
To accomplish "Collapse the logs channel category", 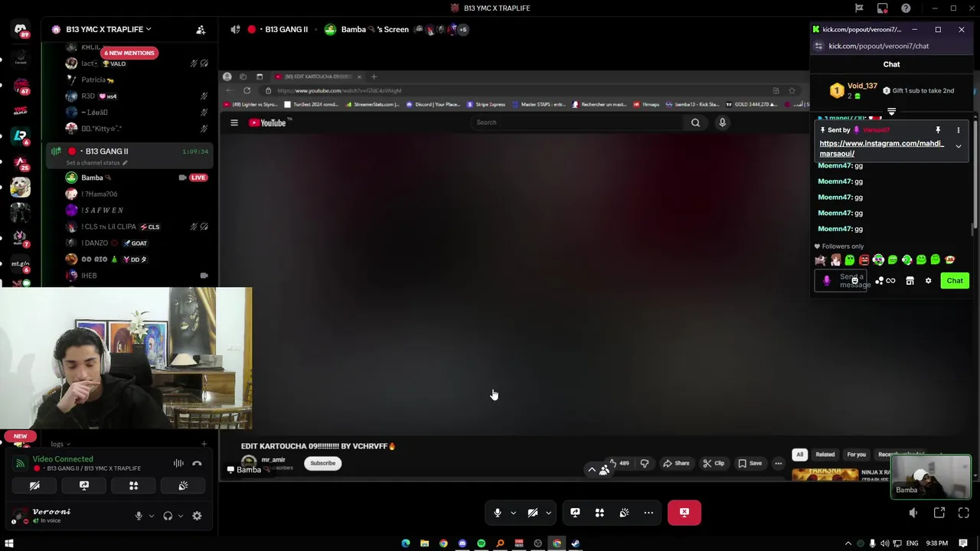I will pyautogui.click(x=60, y=444).
